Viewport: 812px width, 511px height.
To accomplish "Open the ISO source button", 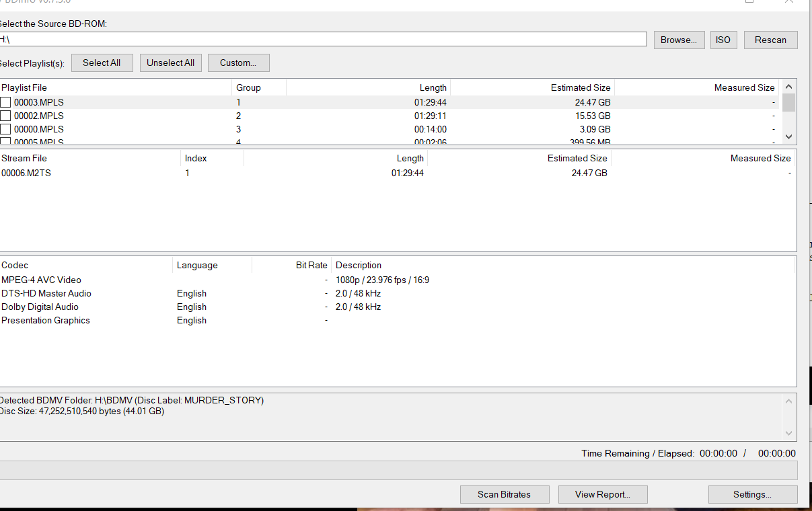I will pos(723,40).
